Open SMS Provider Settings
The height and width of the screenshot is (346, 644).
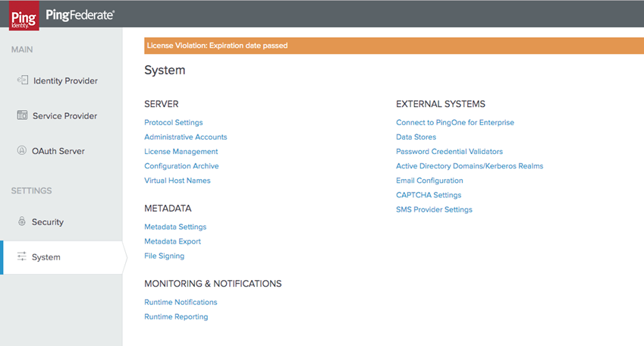434,209
